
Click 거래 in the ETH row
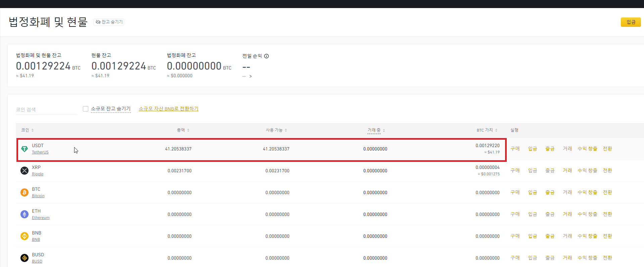(x=567, y=214)
